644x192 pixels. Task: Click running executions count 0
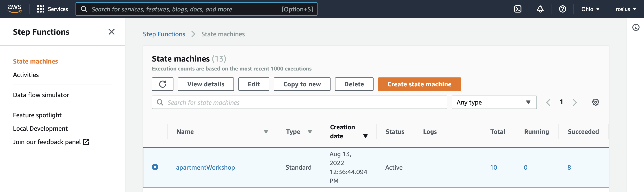pyautogui.click(x=525, y=167)
